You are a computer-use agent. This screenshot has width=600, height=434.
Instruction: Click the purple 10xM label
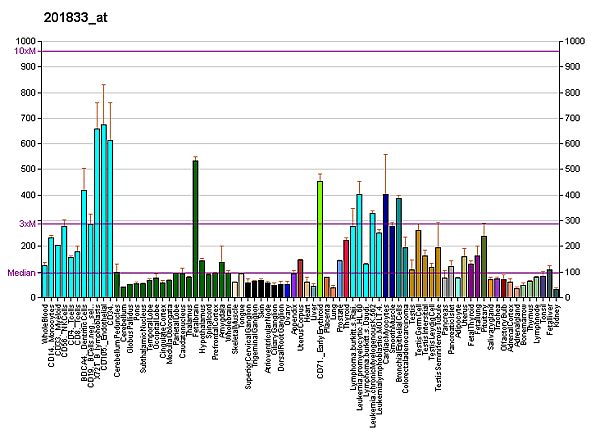[25, 51]
